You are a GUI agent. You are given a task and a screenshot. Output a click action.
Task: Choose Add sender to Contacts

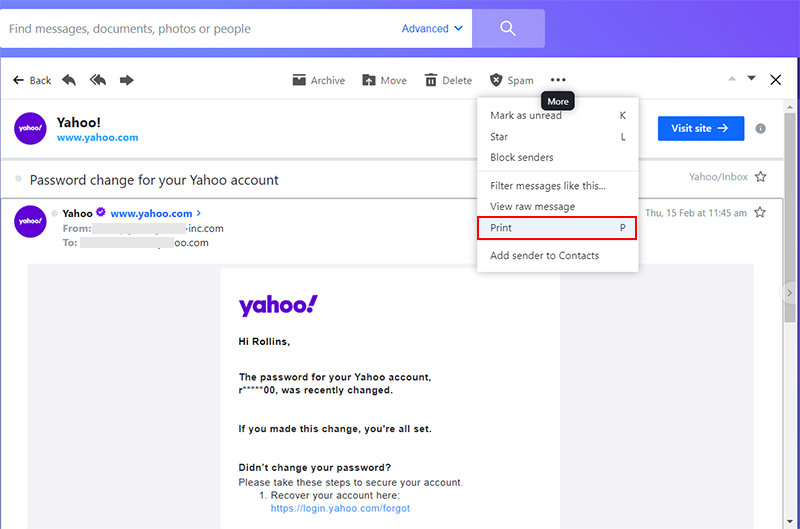pos(558,256)
